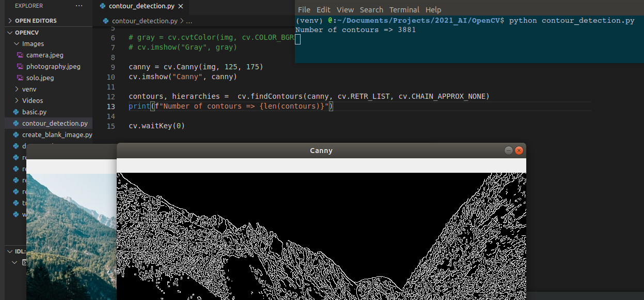Open the Terminal menu

tap(404, 9)
